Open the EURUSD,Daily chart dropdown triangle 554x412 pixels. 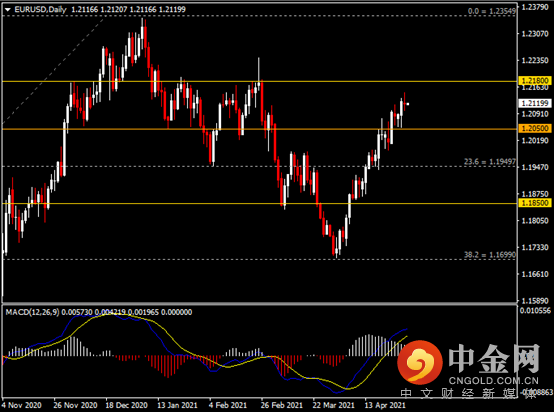click(7, 10)
